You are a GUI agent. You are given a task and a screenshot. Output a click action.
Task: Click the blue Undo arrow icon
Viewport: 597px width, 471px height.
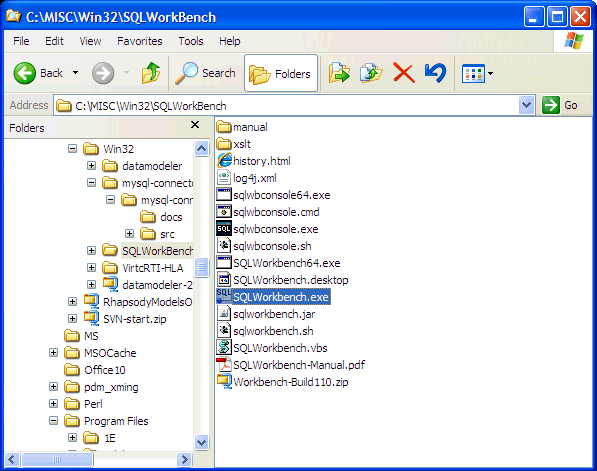435,73
